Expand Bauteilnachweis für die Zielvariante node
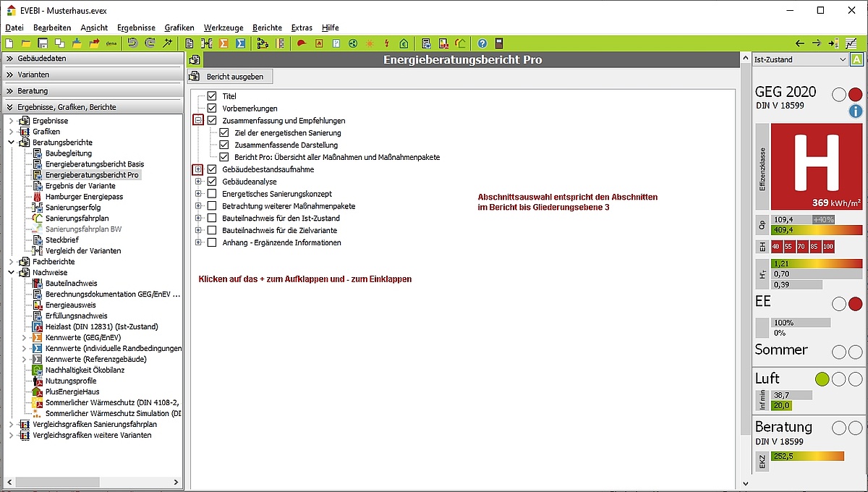 198,230
